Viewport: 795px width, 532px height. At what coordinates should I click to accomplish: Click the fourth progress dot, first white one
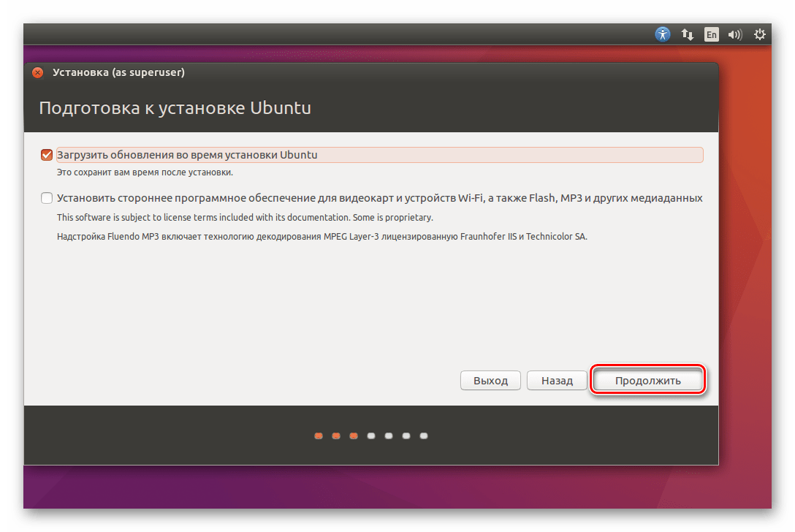click(x=371, y=436)
